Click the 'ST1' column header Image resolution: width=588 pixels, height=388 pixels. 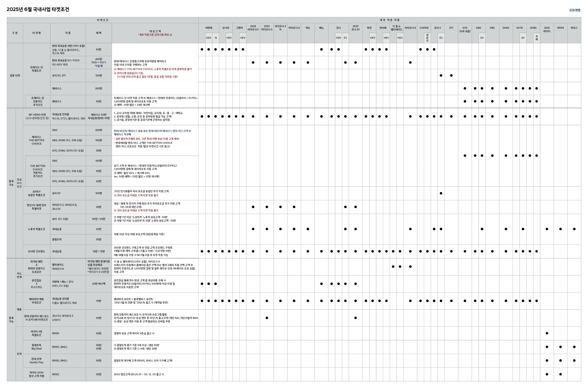pos(451,28)
